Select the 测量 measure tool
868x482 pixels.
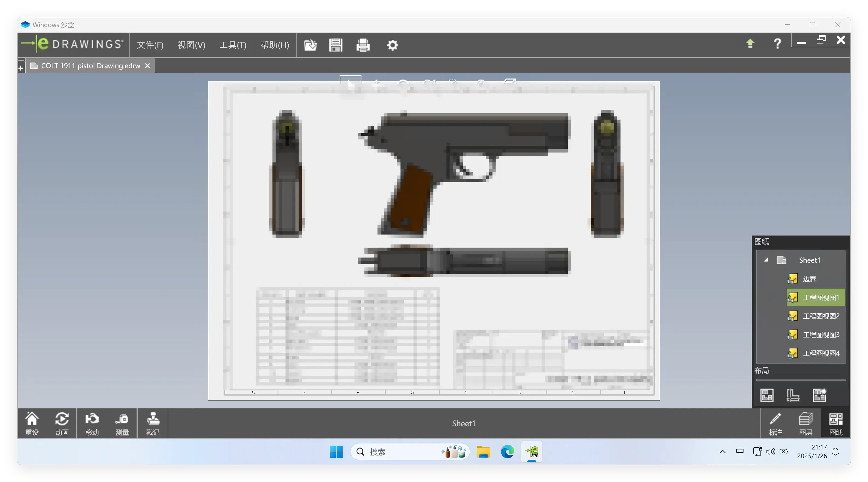pyautogui.click(x=122, y=424)
